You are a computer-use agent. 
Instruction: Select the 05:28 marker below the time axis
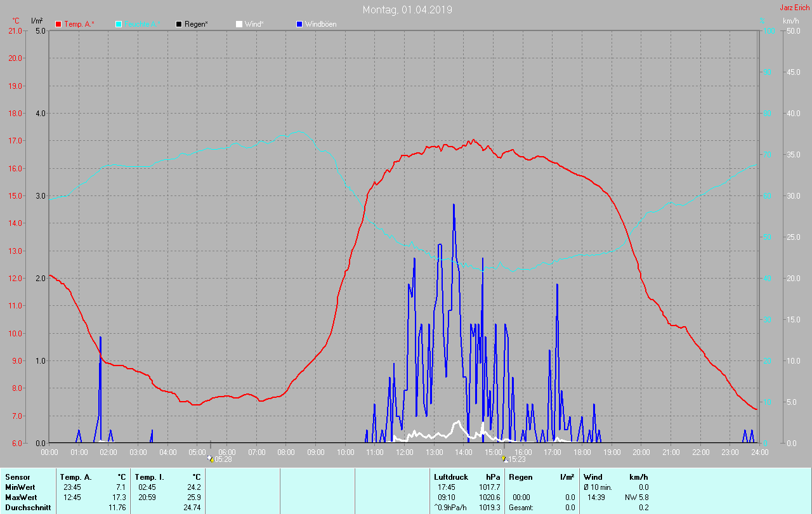[219, 459]
